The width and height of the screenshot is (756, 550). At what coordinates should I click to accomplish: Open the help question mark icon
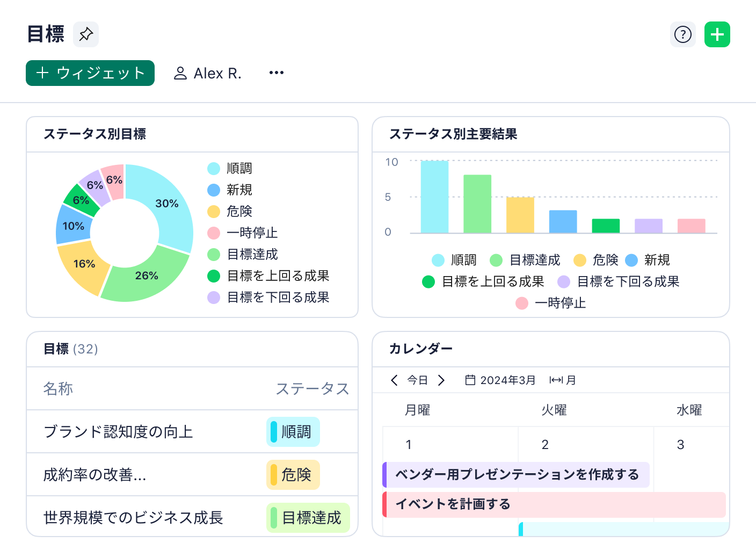[682, 34]
